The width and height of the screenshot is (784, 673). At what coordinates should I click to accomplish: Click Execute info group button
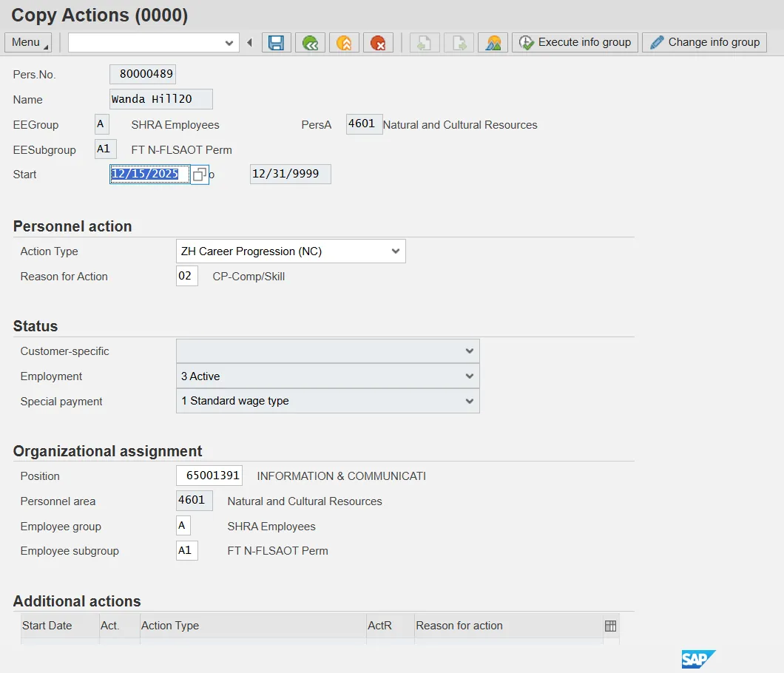point(575,42)
